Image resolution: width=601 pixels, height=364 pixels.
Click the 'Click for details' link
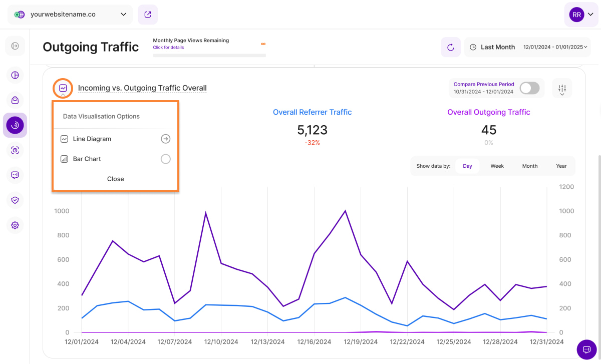(x=168, y=48)
